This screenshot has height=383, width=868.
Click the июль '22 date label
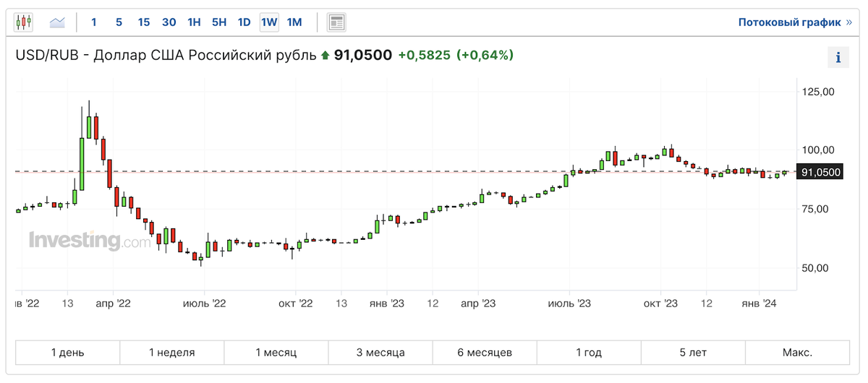(x=205, y=304)
